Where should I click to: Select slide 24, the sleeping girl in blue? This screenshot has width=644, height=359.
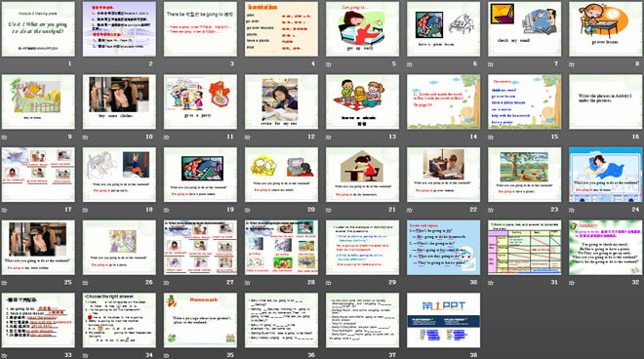[x=606, y=175]
